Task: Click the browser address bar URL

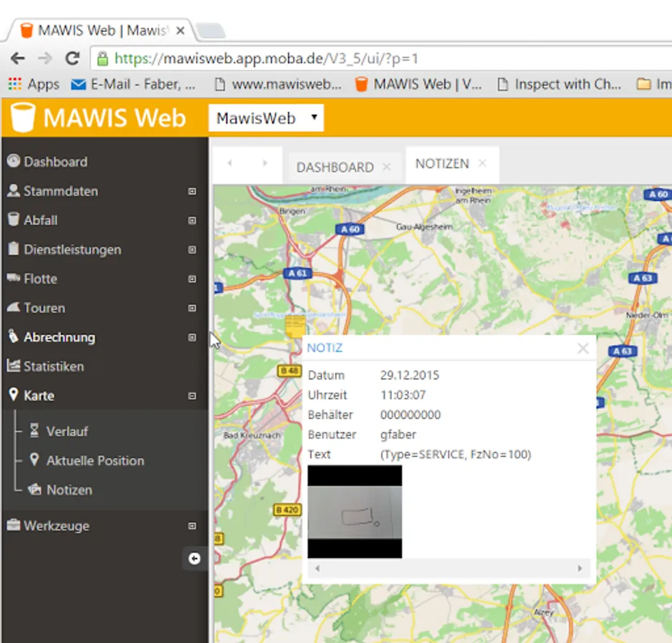Action: (x=266, y=59)
